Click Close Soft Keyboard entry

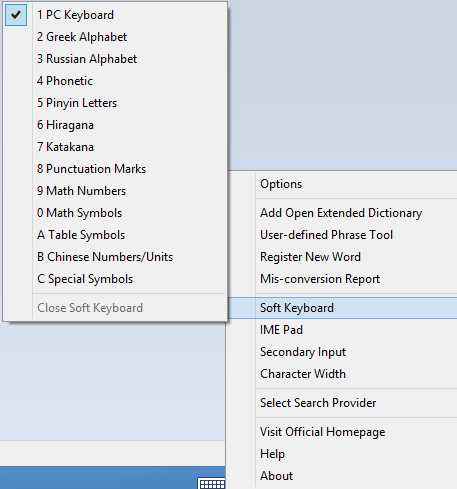[115, 308]
